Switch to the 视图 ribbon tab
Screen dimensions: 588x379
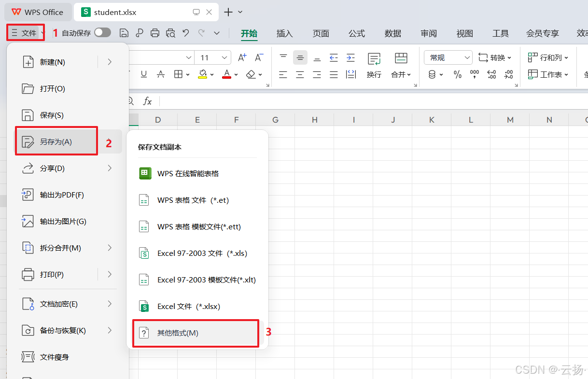465,33
